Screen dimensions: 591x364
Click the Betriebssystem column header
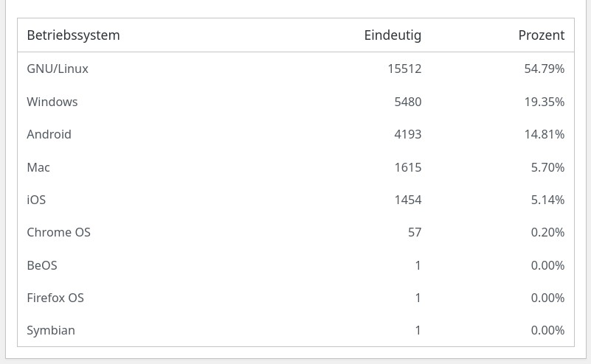(x=73, y=35)
